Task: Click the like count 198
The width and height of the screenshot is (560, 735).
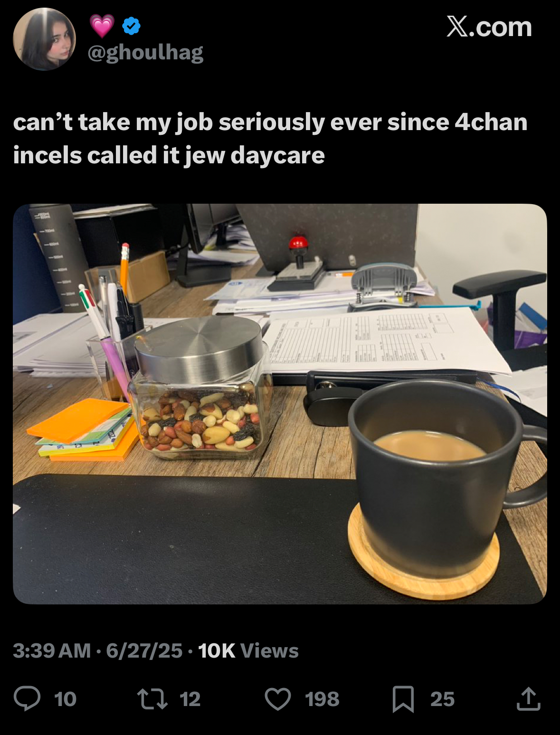Action: click(x=322, y=699)
